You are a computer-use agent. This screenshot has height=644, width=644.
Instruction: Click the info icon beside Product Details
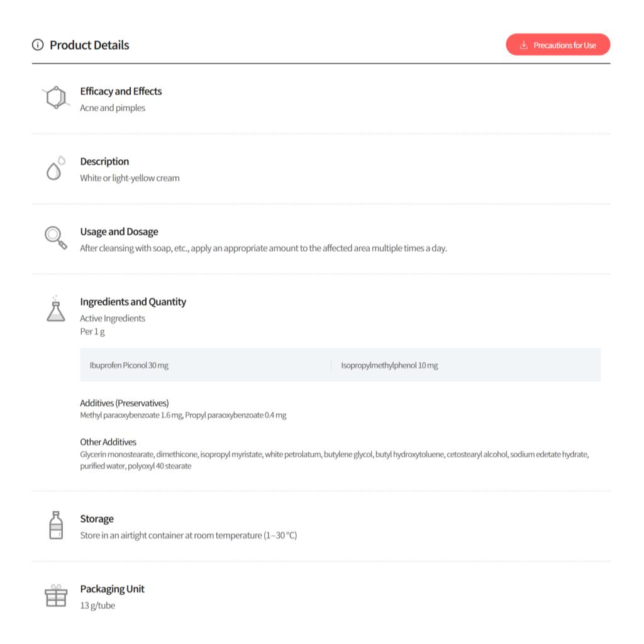point(38,45)
